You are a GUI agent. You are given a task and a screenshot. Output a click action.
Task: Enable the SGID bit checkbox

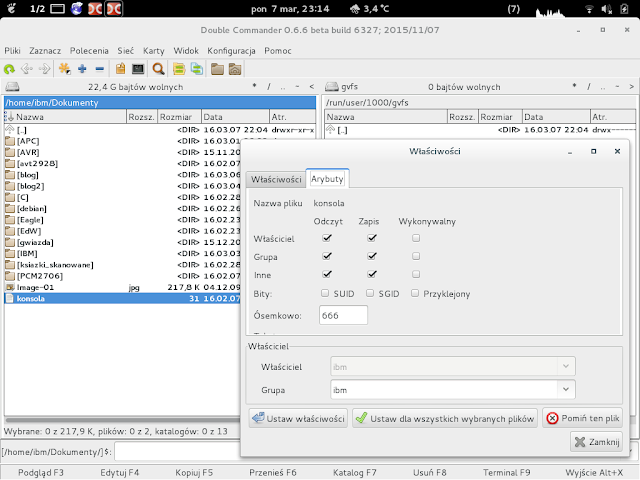coord(370,293)
